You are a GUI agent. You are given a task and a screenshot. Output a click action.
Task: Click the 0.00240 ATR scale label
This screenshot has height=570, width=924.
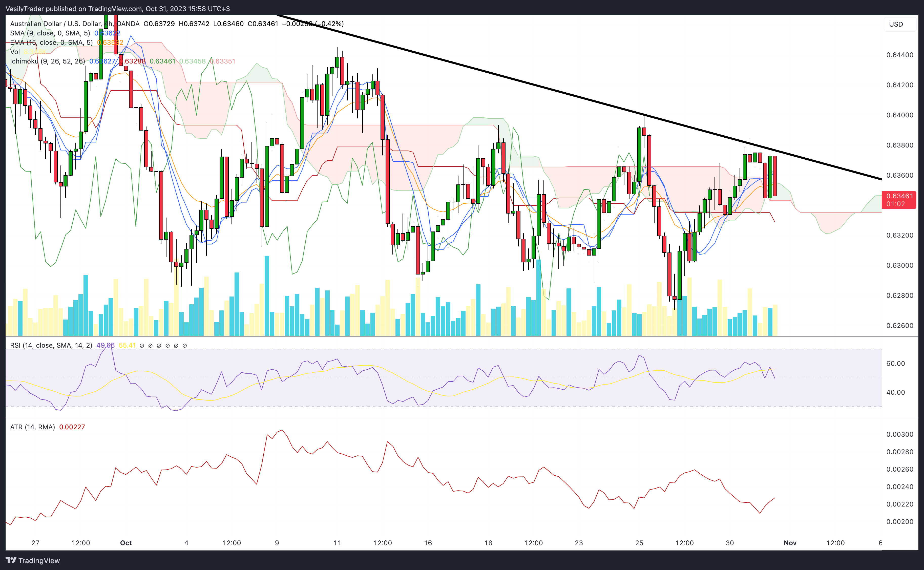(x=900, y=487)
